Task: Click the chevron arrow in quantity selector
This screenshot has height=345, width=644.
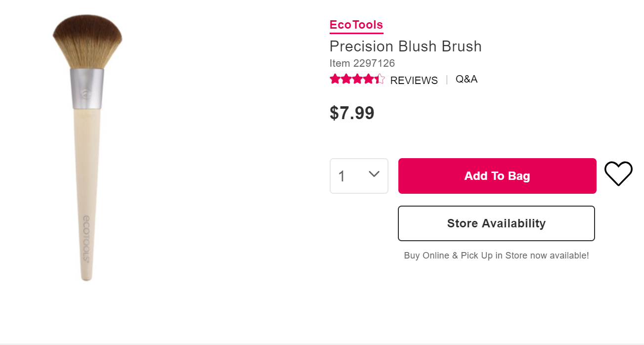Action: [374, 174]
